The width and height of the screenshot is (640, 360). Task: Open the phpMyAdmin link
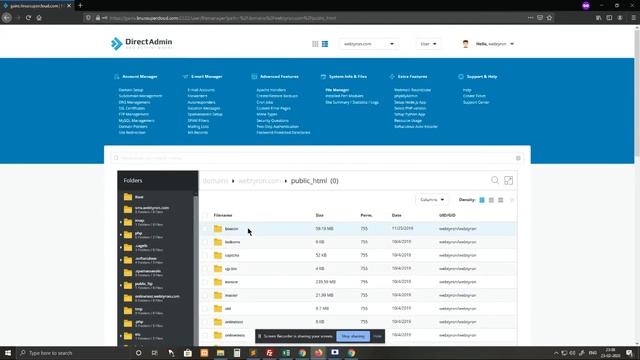[x=406, y=96]
